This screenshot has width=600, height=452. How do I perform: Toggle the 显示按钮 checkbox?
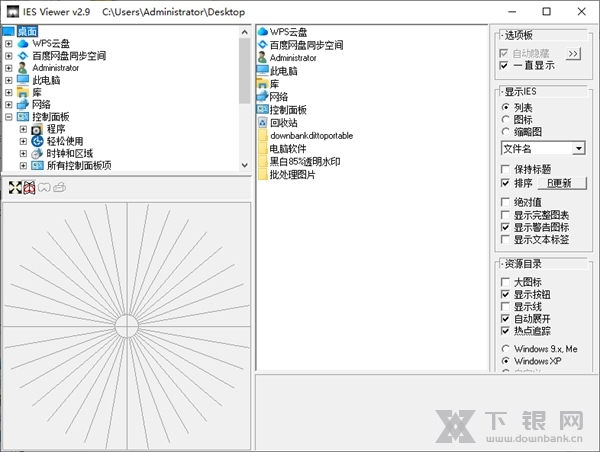[505, 294]
